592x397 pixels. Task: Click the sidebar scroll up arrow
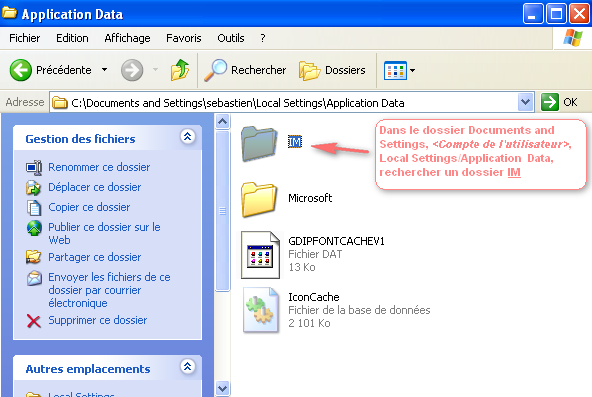click(x=222, y=122)
